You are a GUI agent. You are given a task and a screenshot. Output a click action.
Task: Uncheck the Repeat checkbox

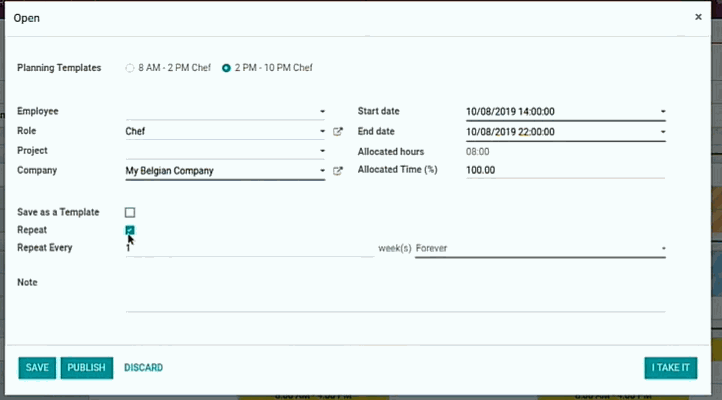pos(130,230)
